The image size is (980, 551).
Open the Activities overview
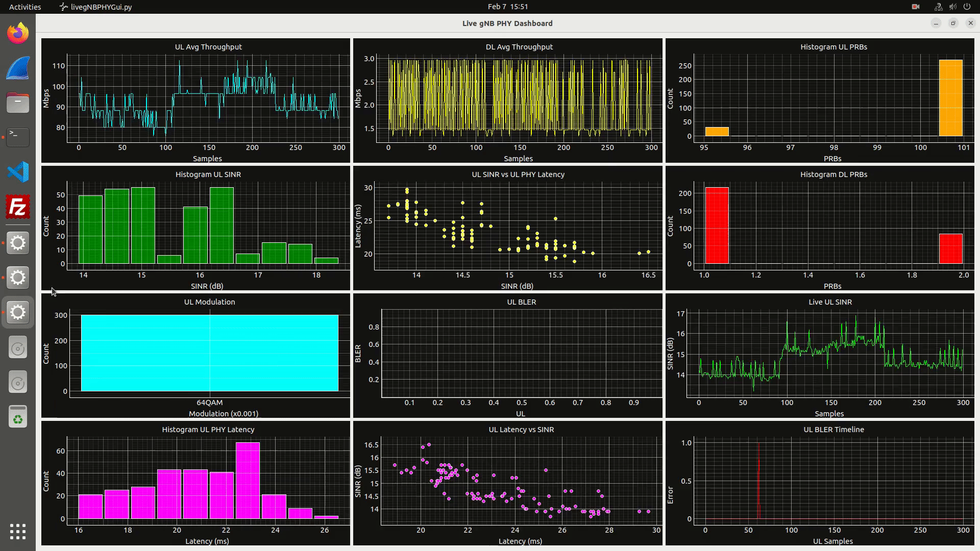[x=25, y=7]
